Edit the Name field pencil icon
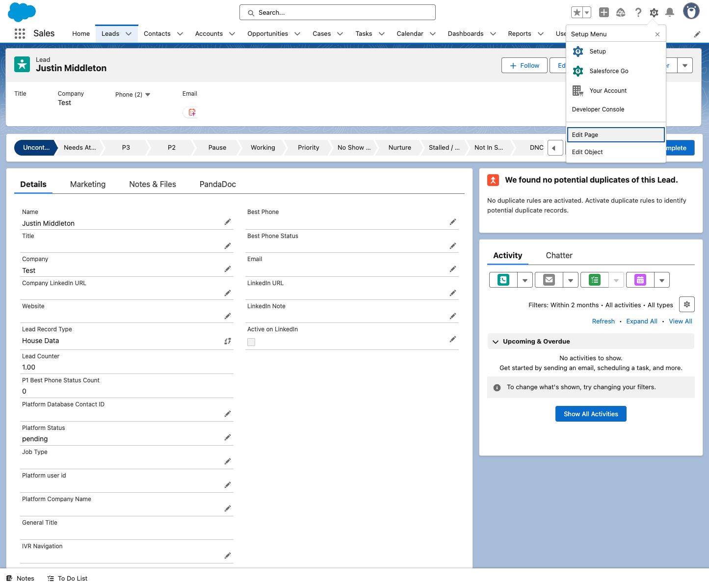The height and width of the screenshot is (588, 709). coord(228,222)
